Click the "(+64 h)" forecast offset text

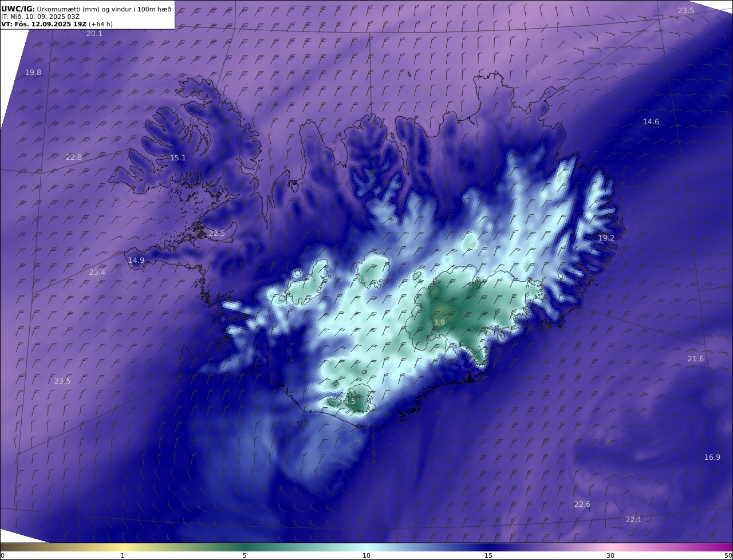101,24
